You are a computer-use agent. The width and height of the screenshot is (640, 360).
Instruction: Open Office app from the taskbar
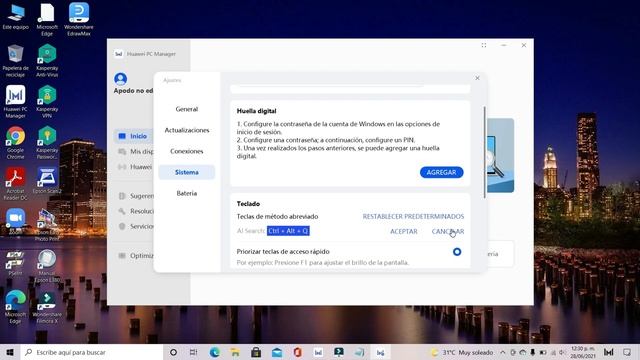pos(298,352)
